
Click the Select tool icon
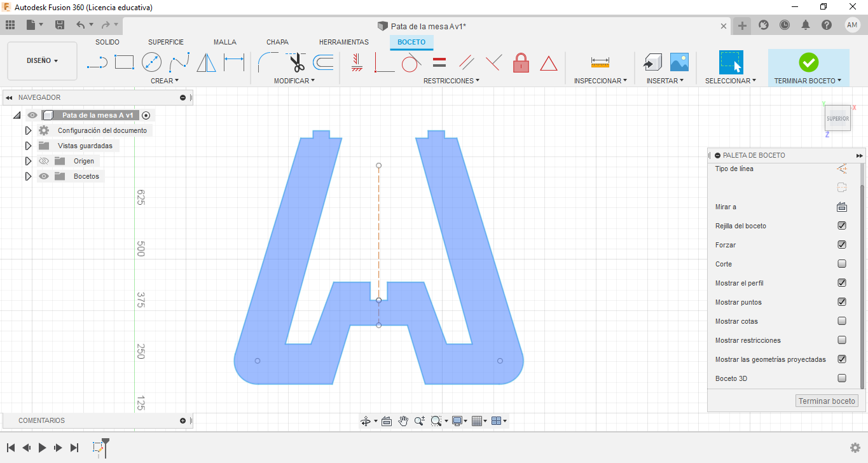[731, 62]
